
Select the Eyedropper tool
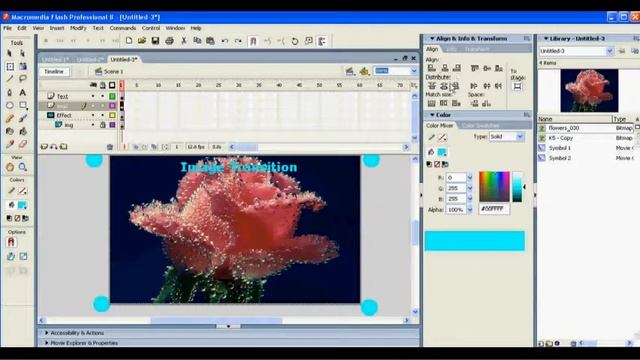[x=10, y=144]
